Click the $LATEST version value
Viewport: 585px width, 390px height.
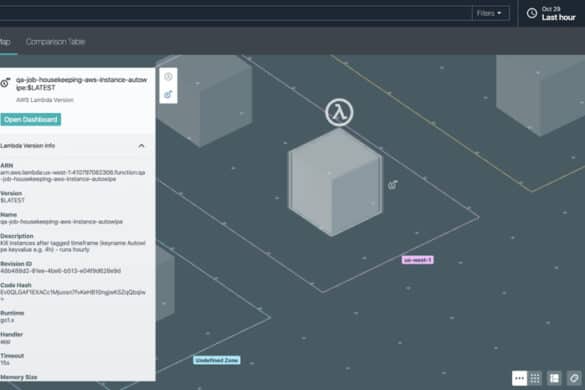click(12, 200)
